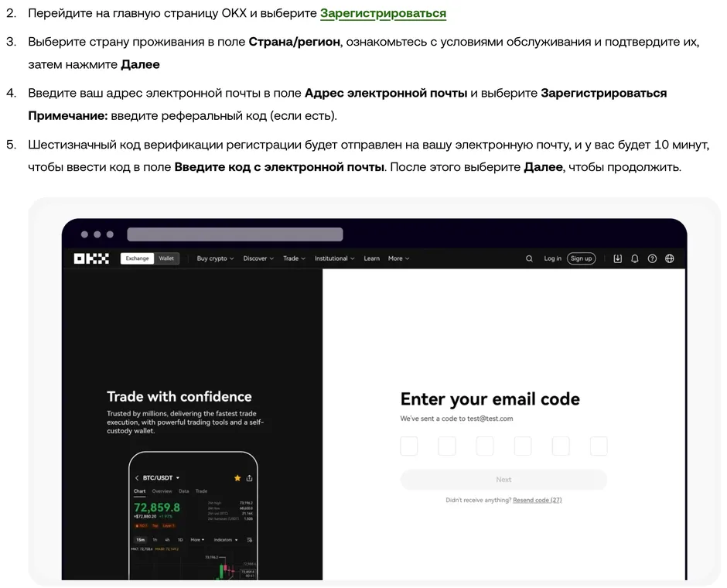Viewport: 727px width, 588px height.
Task: Open the notifications bell icon
Action: (x=635, y=258)
